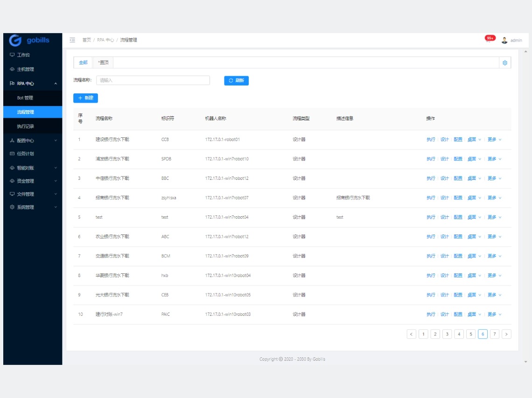The image size is (532, 398).
Task: Open 更多 dropdown for test row
Action: (x=494, y=217)
